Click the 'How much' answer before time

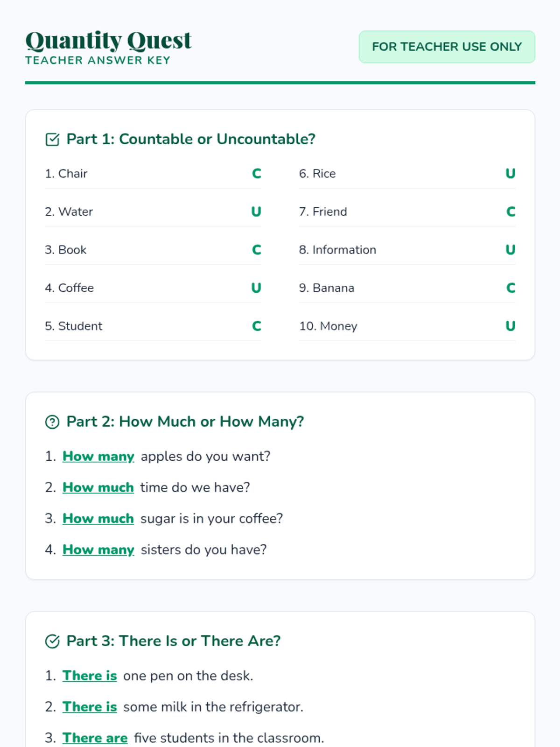point(98,487)
